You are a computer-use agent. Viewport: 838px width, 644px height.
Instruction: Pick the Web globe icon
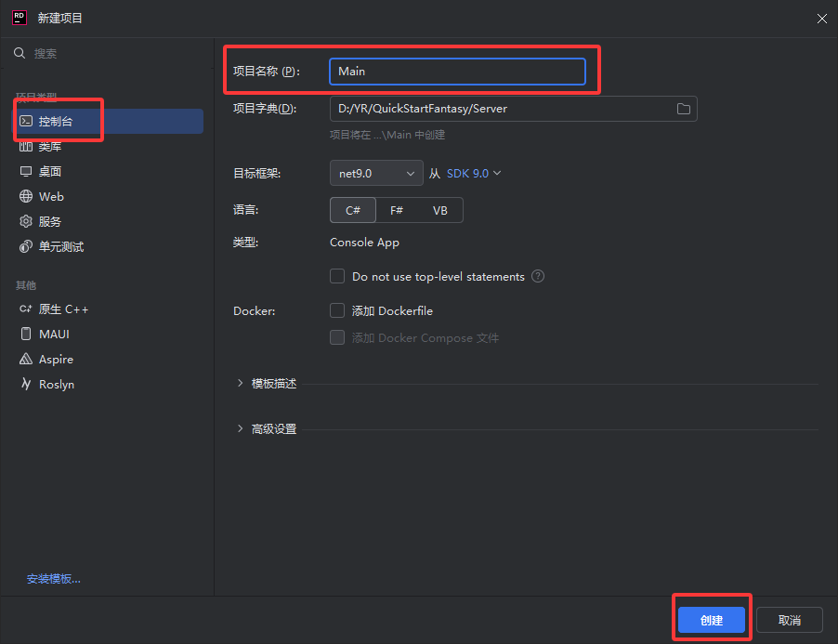pos(26,197)
